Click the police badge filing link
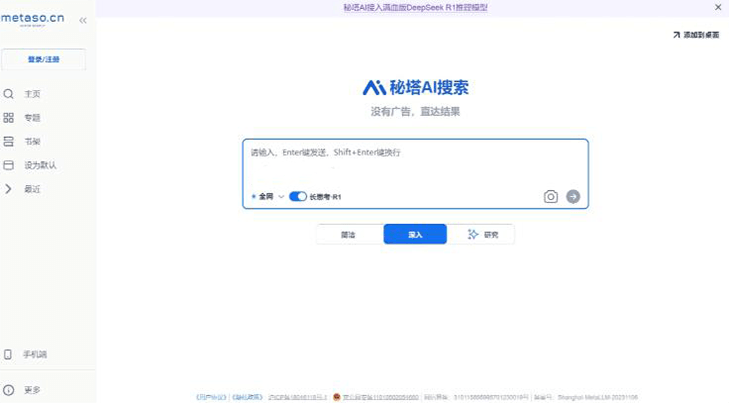Viewport: 729px width, 403px height. (x=376, y=397)
